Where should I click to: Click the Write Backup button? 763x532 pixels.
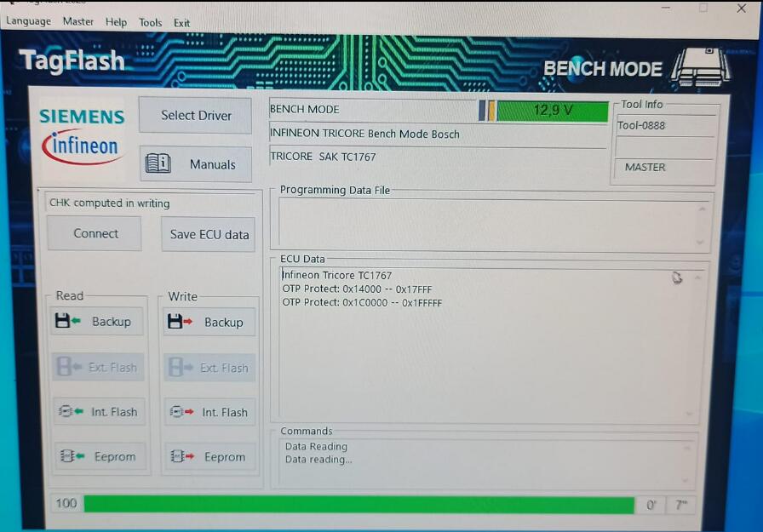click(x=209, y=322)
